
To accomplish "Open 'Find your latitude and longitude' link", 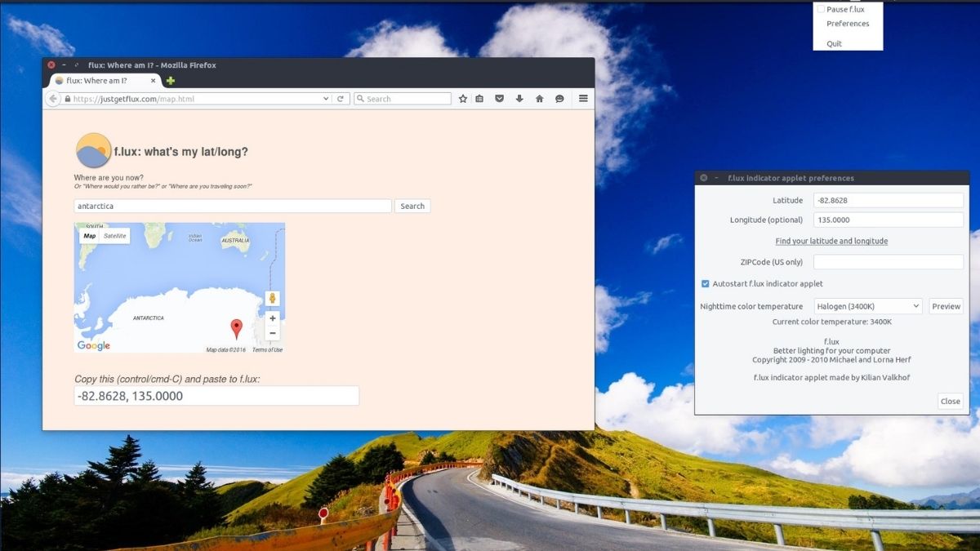I will pos(831,242).
